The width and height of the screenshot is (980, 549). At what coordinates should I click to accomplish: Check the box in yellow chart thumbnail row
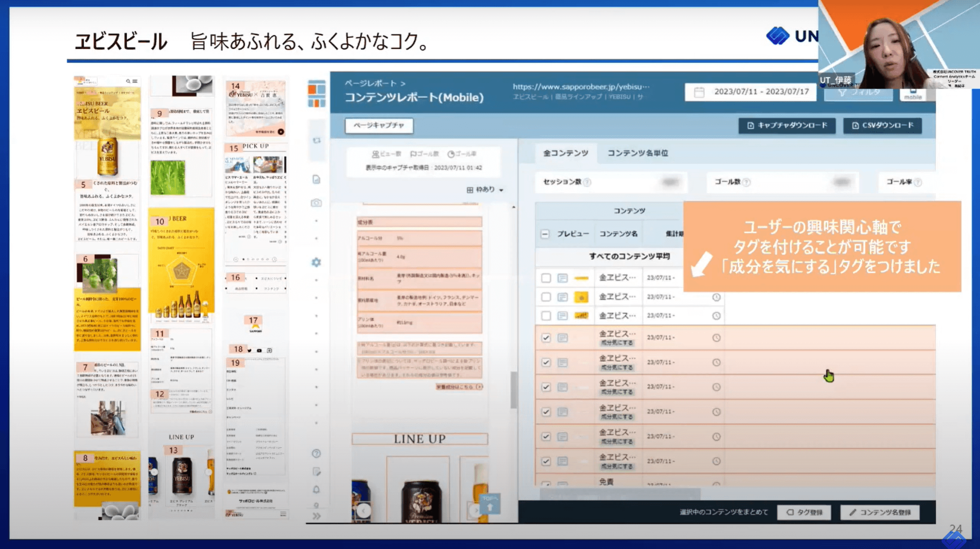(546, 316)
